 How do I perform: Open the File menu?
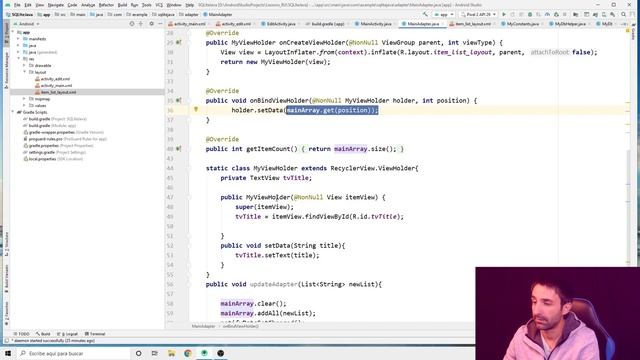coord(17,5)
